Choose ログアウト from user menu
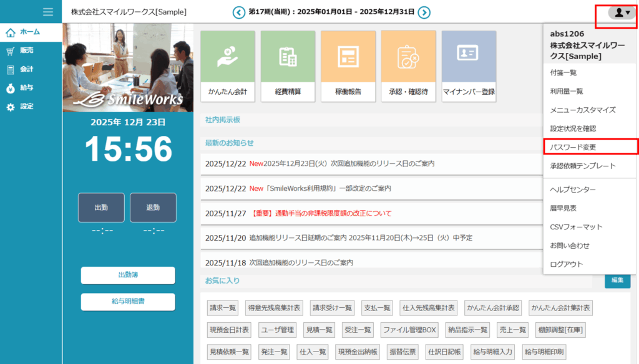This screenshot has width=639, height=364. pyautogui.click(x=566, y=264)
